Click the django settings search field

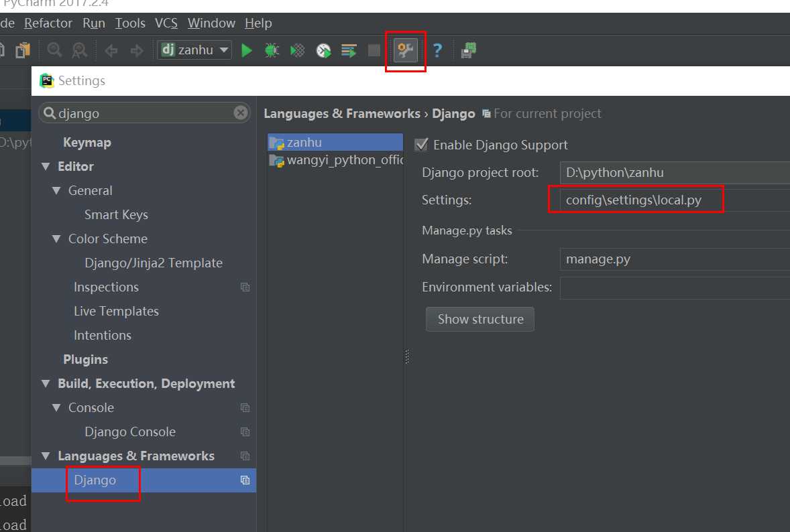click(x=144, y=113)
